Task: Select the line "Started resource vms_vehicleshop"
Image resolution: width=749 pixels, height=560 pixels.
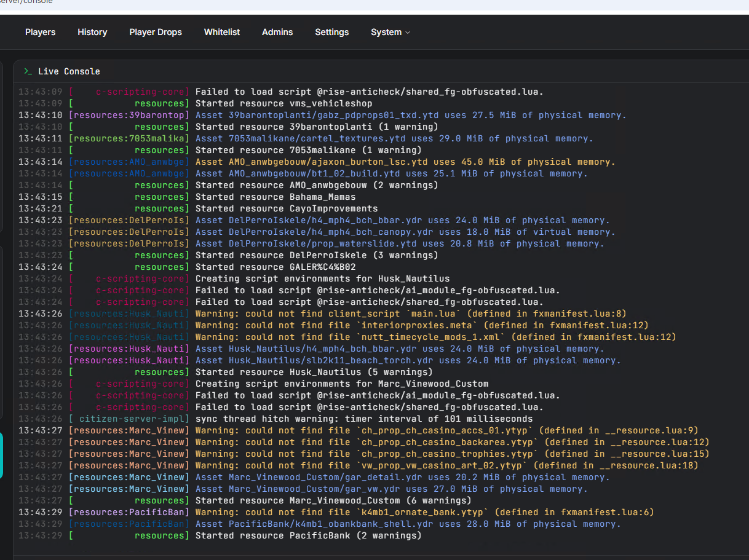Action: click(284, 103)
